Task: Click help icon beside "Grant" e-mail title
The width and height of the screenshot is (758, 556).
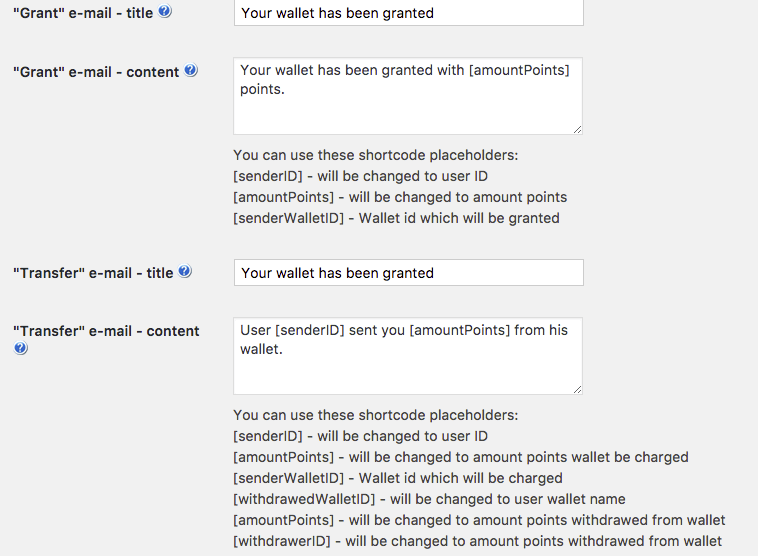Action: (165, 11)
